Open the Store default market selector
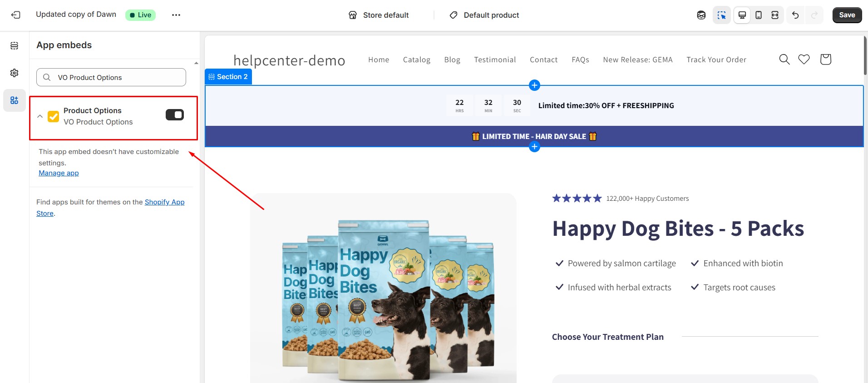868x383 pixels. pyautogui.click(x=379, y=15)
